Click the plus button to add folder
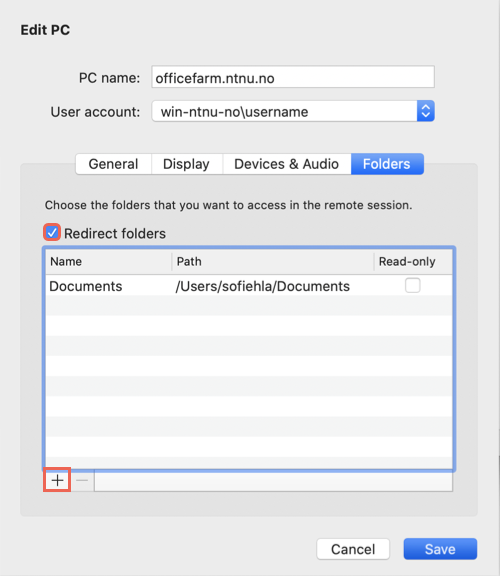 point(57,480)
